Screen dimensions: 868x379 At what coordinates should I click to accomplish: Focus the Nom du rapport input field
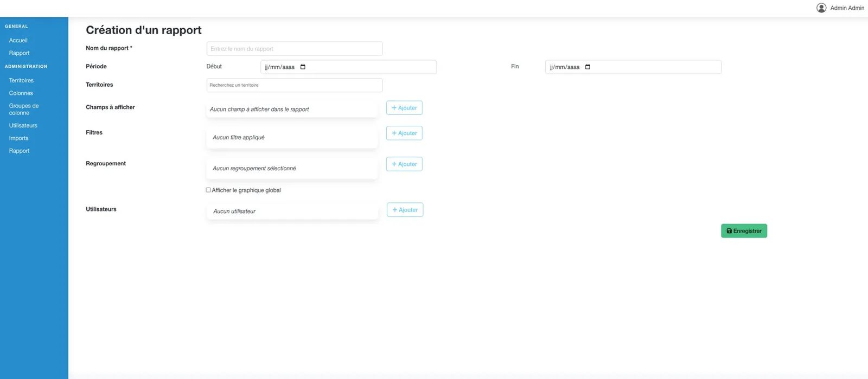(295, 49)
